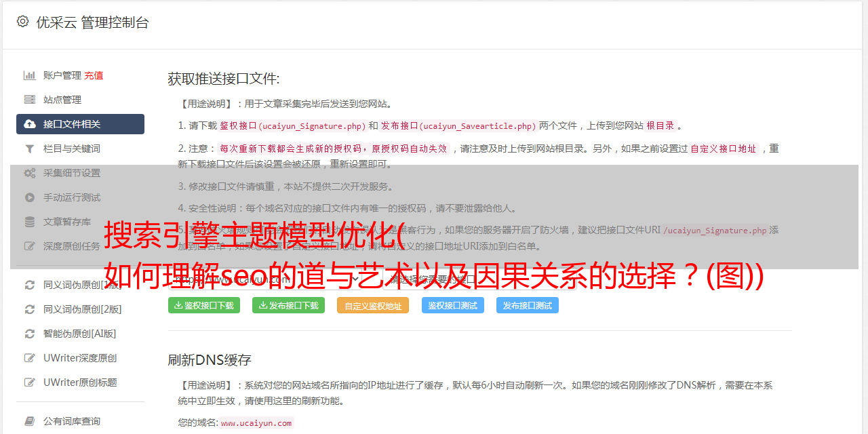Open 手动运行测试 page
Viewport: 868px width, 434px height.
point(72,197)
